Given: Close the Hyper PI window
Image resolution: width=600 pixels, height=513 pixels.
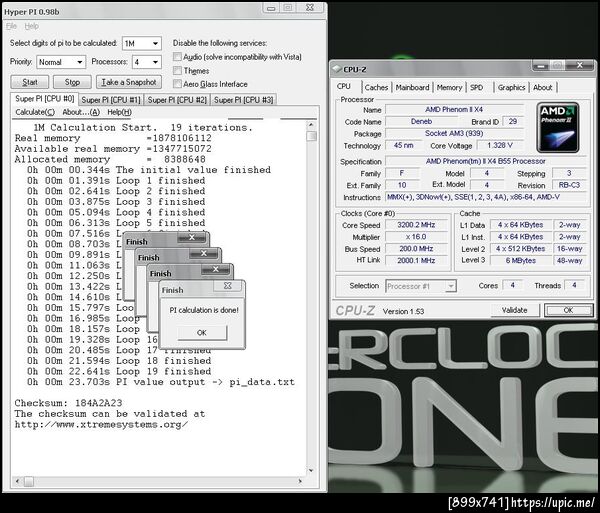Looking at the screenshot, I should click(x=310, y=8).
